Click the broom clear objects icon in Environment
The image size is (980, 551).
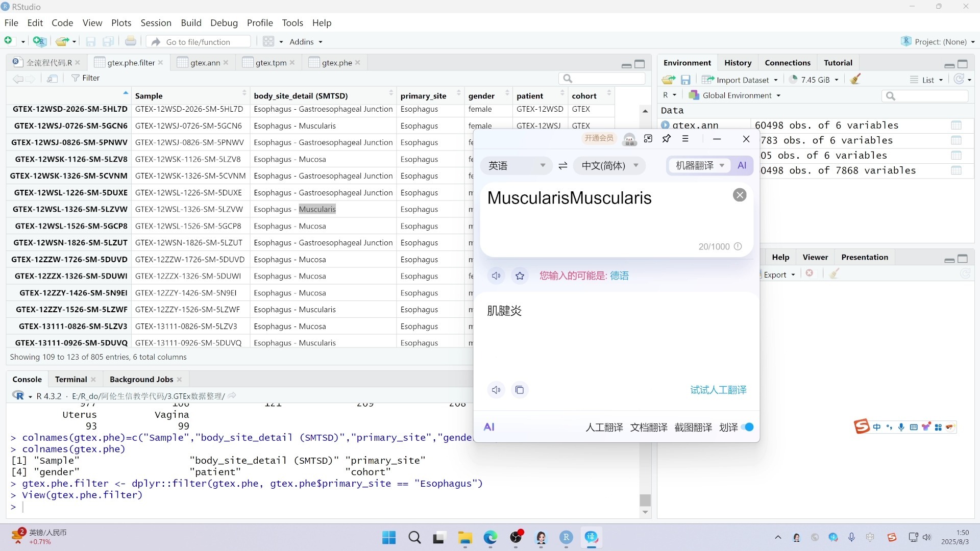click(856, 79)
